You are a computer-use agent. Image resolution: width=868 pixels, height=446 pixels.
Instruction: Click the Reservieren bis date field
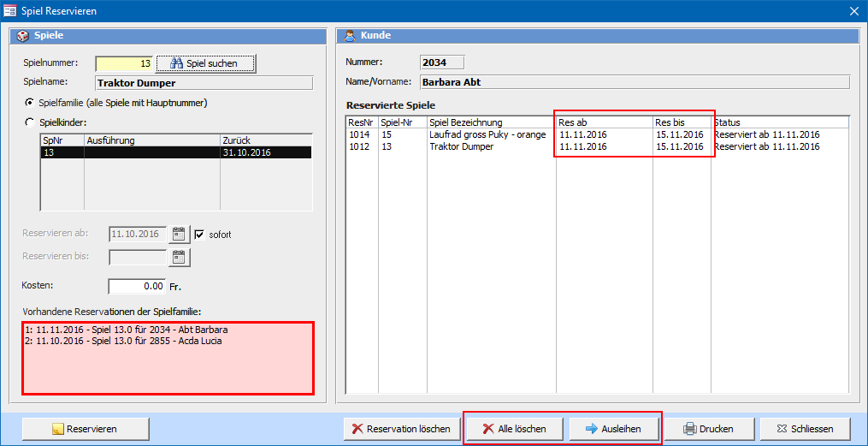[x=138, y=257]
